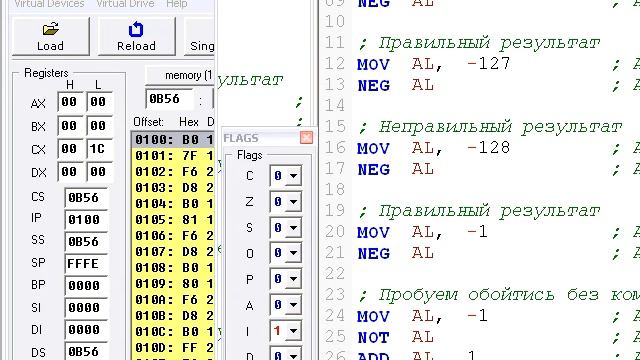
Task: Click the memory segment field 0B56
Action: (169, 99)
